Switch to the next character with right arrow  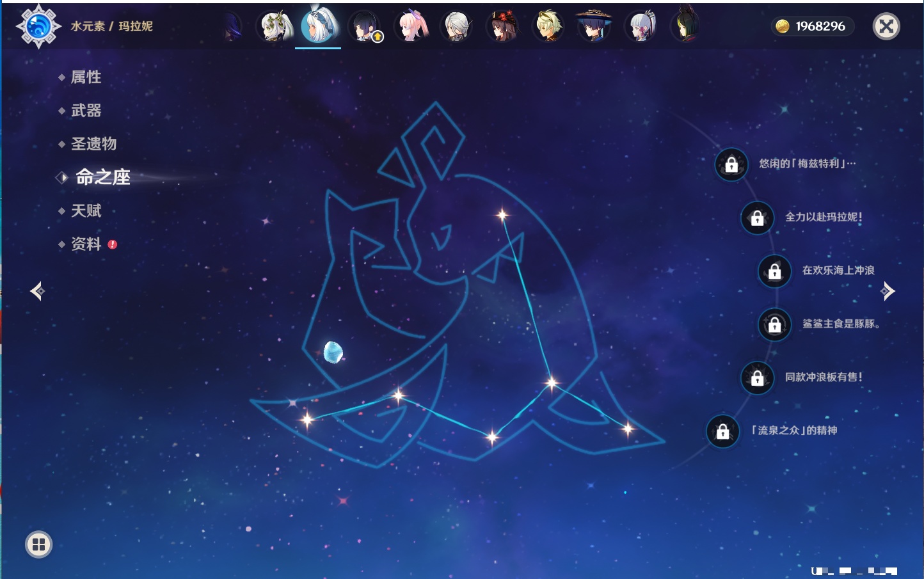(x=888, y=291)
